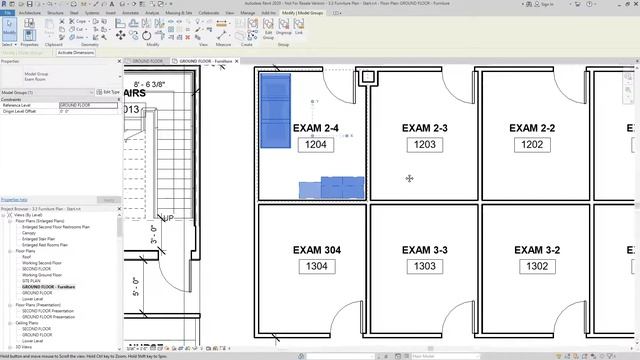This screenshot has width=640, height=360.
Task: Collapse the Constraints section
Action: coord(119,99)
